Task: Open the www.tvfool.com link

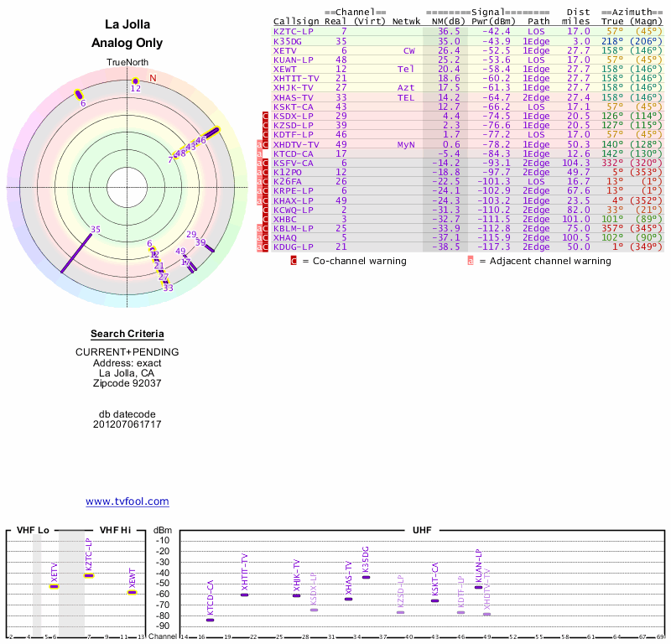Action: click(127, 501)
